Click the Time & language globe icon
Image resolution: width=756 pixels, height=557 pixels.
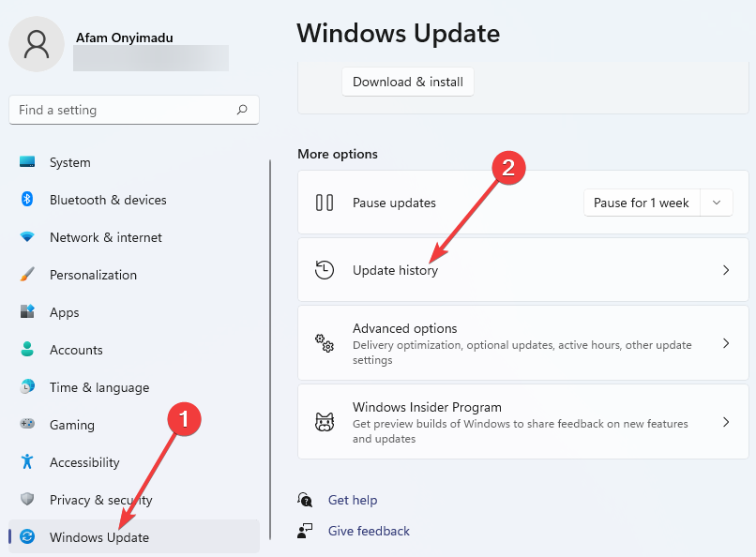pyautogui.click(x=27, y=386)
